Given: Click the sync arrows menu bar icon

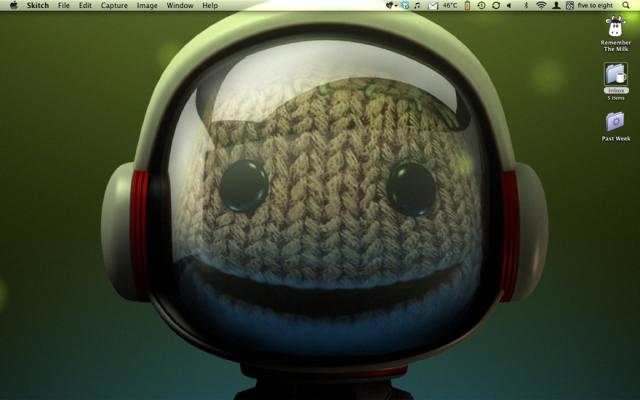Looking at the screenshot, I should coord(496,5).
